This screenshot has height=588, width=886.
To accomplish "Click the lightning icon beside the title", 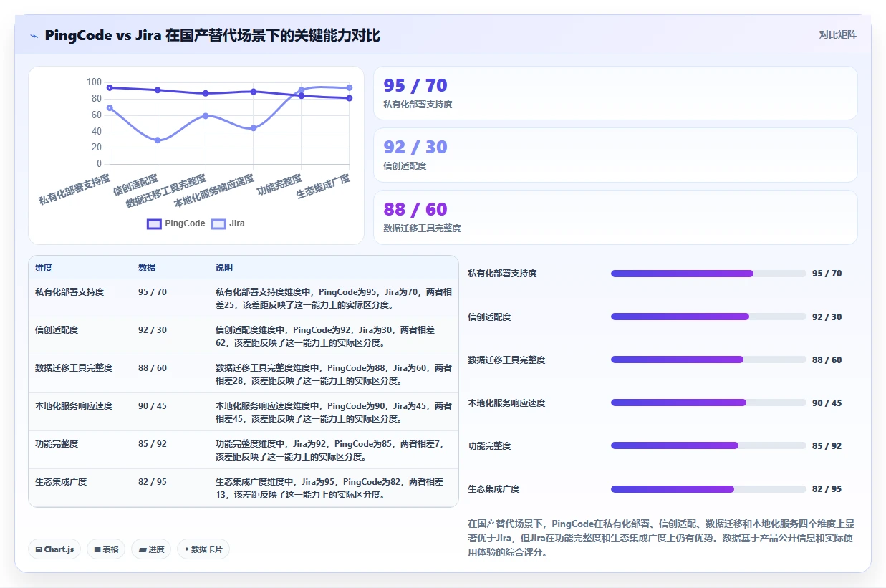I will tap(34, 35).
